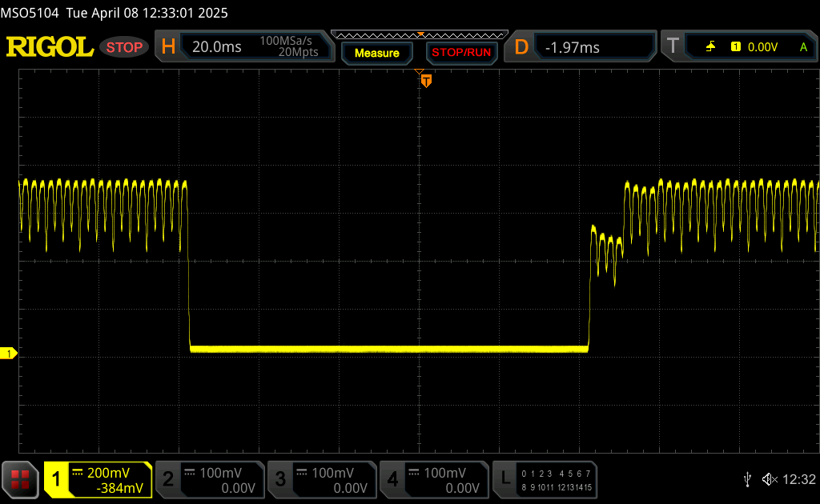This screenshot has width=820, height=504.
Task: Open the -1.97ms delay value setting
Action: (x=573, y=47)
